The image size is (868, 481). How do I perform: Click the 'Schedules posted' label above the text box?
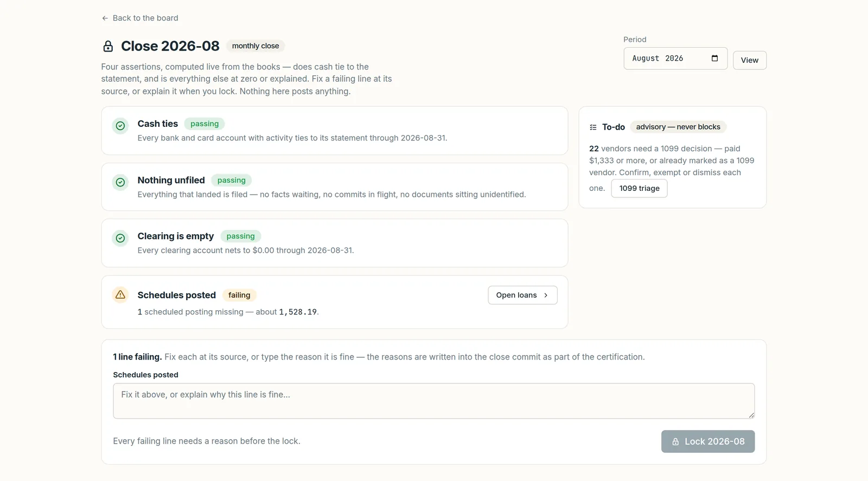click(145, 375)
